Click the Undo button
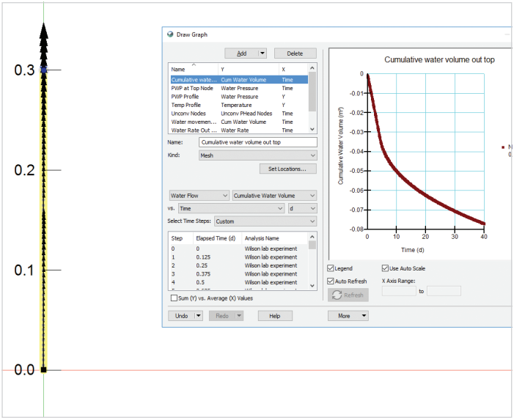Screen dimensions: 514x420 [181, 316]
